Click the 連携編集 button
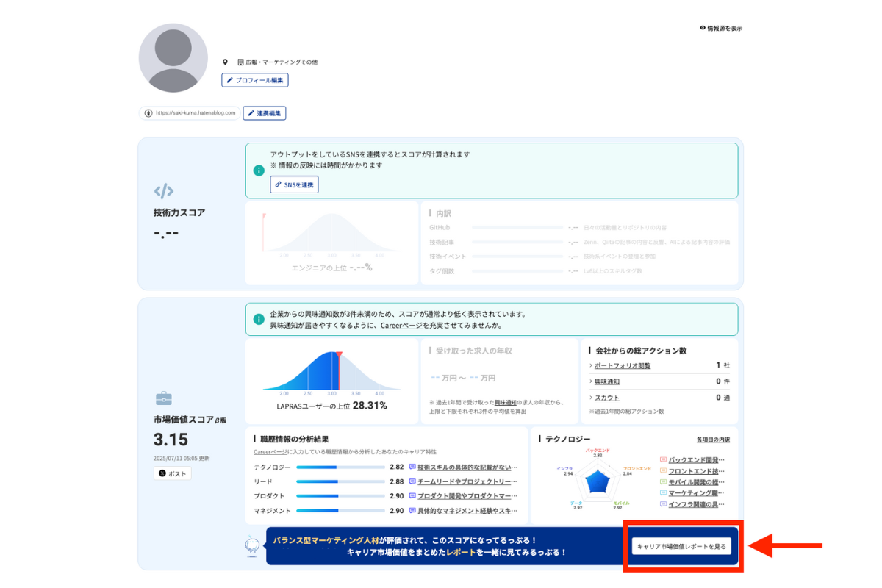The image size is (882, 588). pyautogui.click(x=264, y=113)
